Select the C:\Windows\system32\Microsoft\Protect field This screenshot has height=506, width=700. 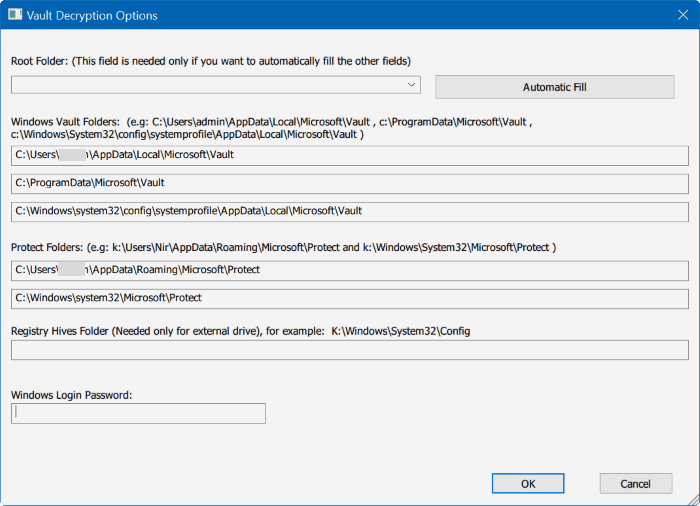click(x=350, y=299)
